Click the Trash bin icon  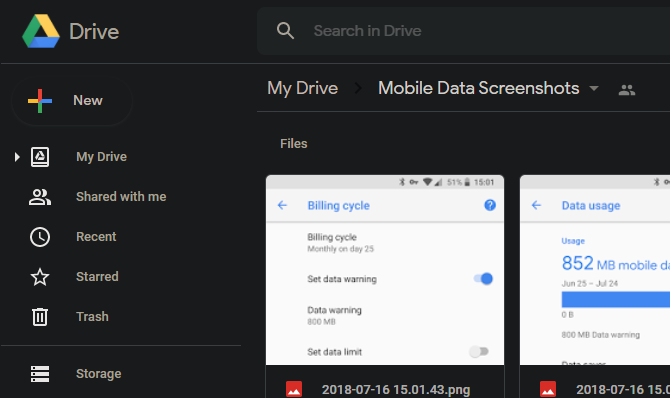click(40, 317)
